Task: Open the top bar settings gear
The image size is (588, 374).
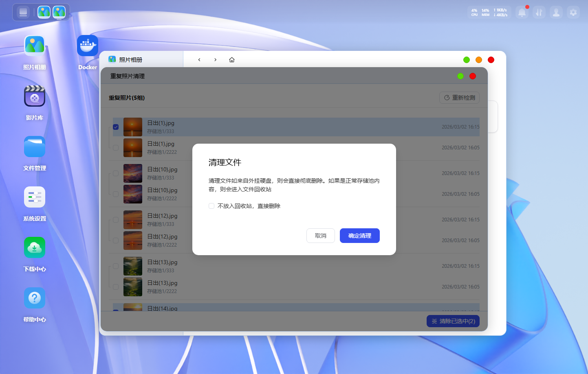Action: tap(573, 13)
